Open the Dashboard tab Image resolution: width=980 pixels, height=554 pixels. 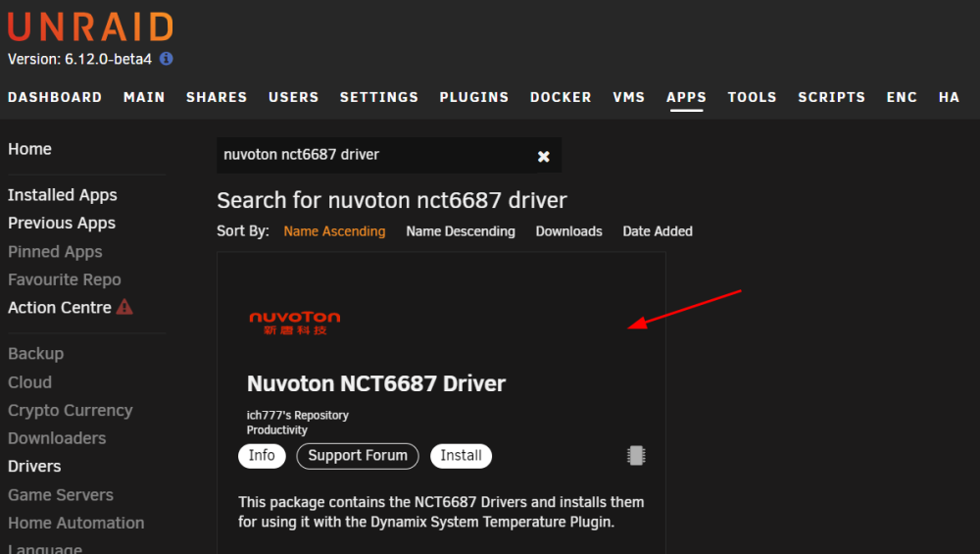[55, 97]
